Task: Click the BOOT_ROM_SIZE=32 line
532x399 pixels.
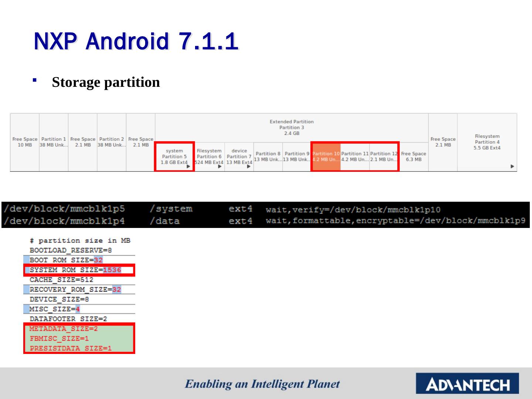Action: tap(66, 260)
